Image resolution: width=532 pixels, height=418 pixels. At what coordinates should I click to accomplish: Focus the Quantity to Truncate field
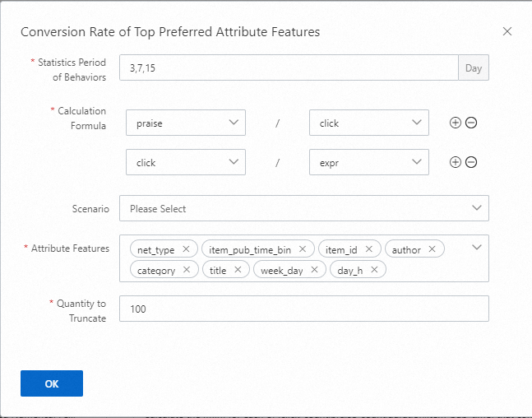[x=303, y=309]
